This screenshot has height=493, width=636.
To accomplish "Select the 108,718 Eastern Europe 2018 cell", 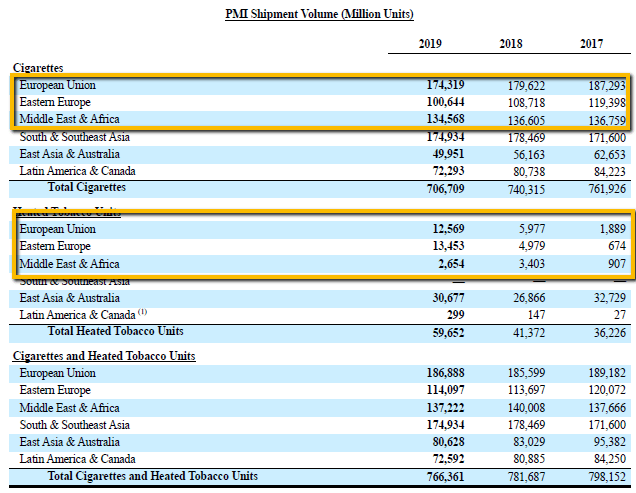I will 523,102.
